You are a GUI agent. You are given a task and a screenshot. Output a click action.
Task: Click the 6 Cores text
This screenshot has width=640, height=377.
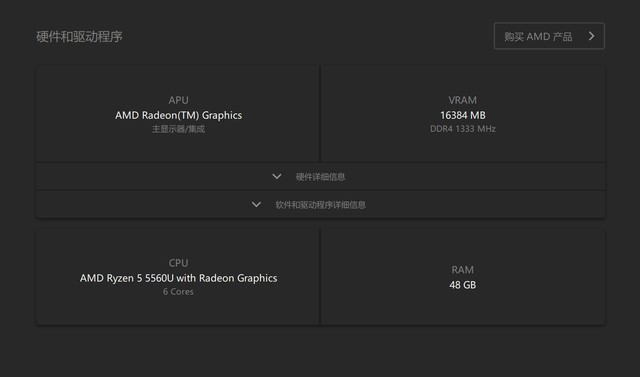click(x=178, y=292)
